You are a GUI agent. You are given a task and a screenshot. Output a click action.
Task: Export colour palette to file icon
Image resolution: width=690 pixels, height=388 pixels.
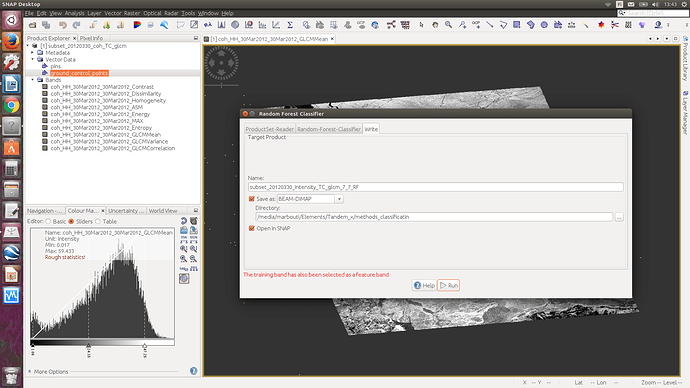(194, 231)
